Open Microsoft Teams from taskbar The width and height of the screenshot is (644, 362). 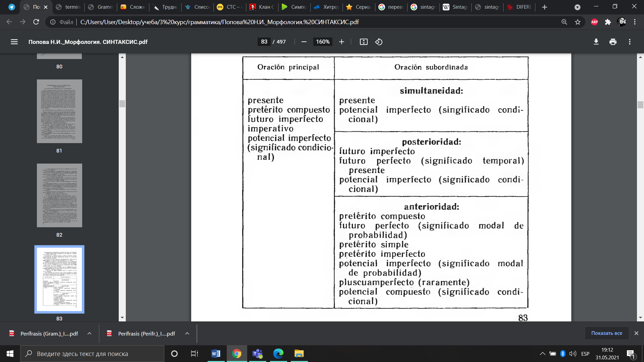[258, 354]
